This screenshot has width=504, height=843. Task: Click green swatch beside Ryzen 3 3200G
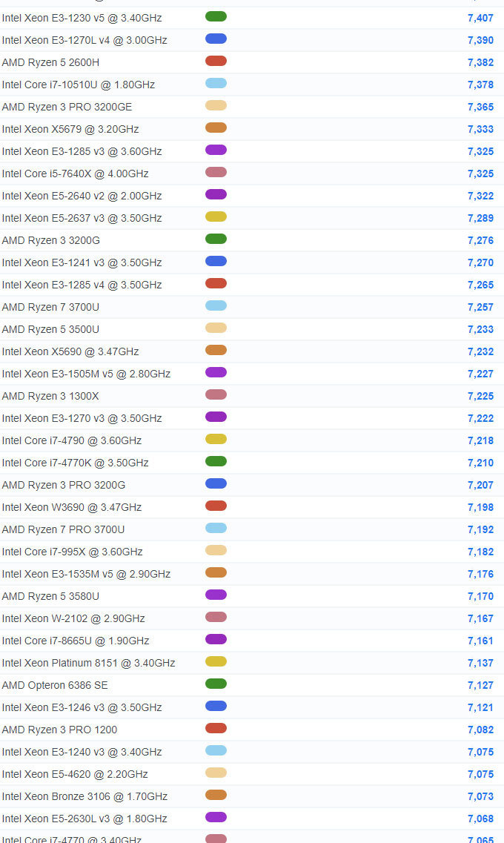point(216,239)
